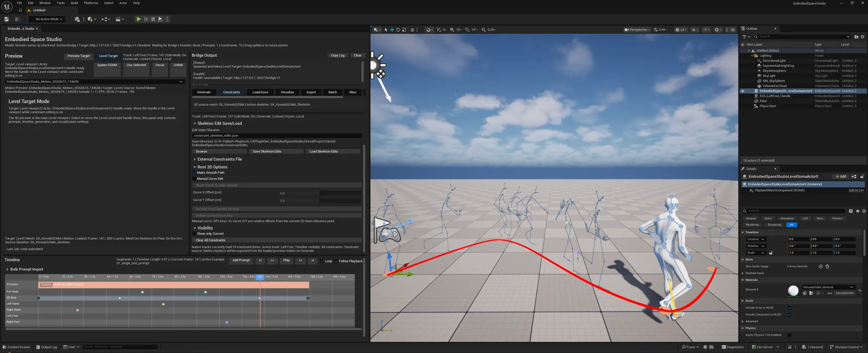Click the Blueprint/add component icon beside Add
868x353 pixels.
[854, 177]
